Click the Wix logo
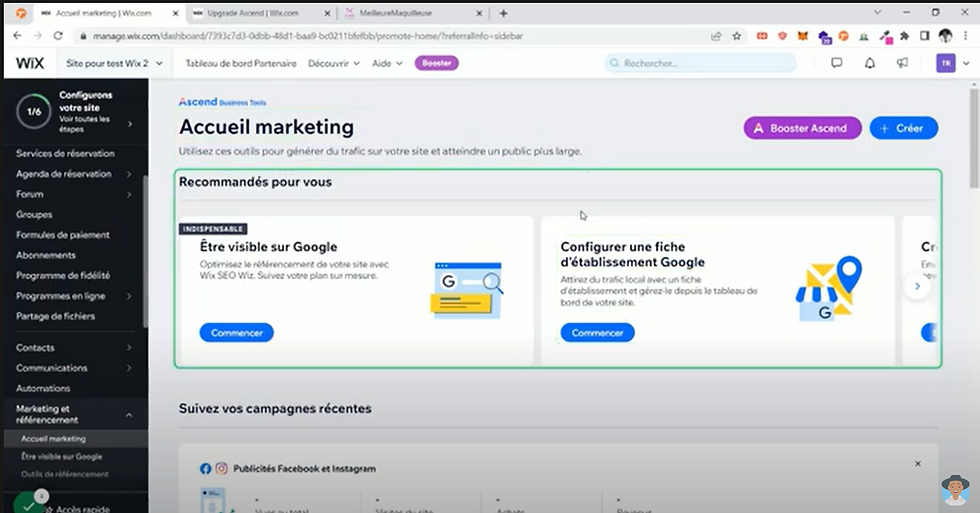The width and height of the screenshot is (980, 513). [30, 63]
